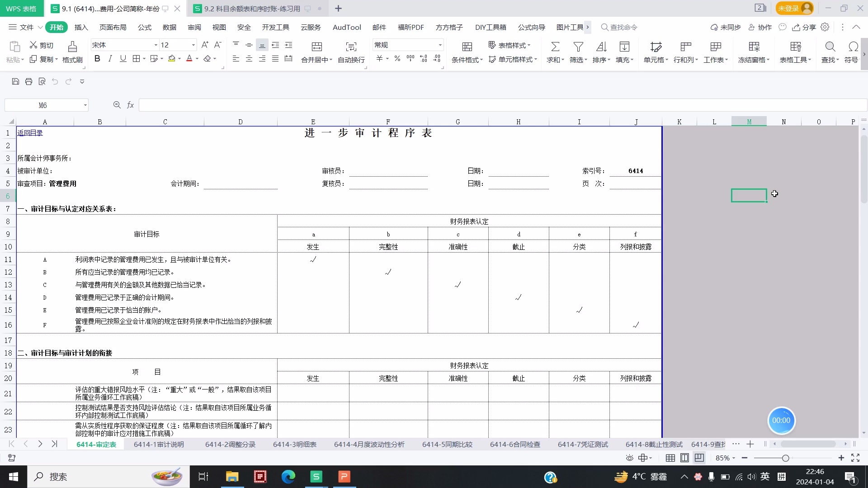Click the Sort (排序) icon
868x488 pixels.
pos(601,47)
